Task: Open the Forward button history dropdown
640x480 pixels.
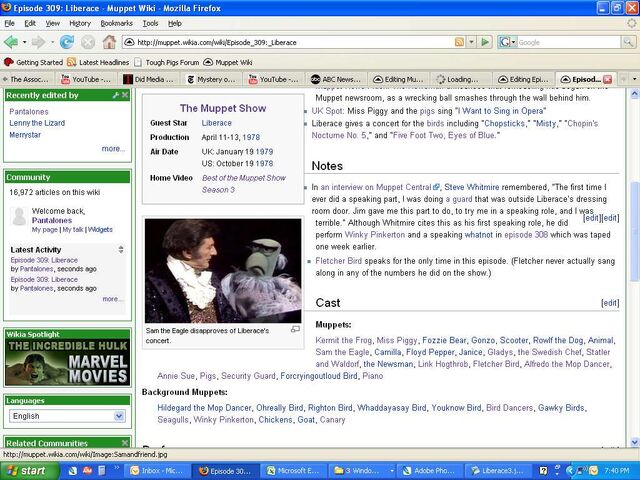Action: [52, 42]
